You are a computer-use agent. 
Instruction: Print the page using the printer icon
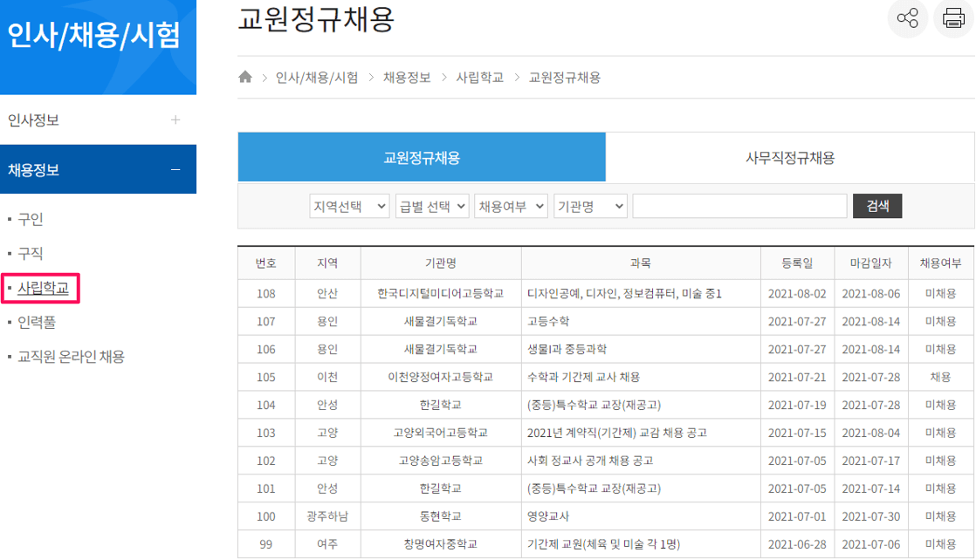953,18
